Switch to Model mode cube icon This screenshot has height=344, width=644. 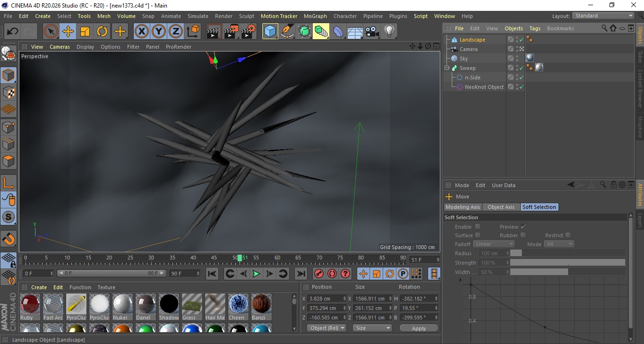click(x=9, y=75)
